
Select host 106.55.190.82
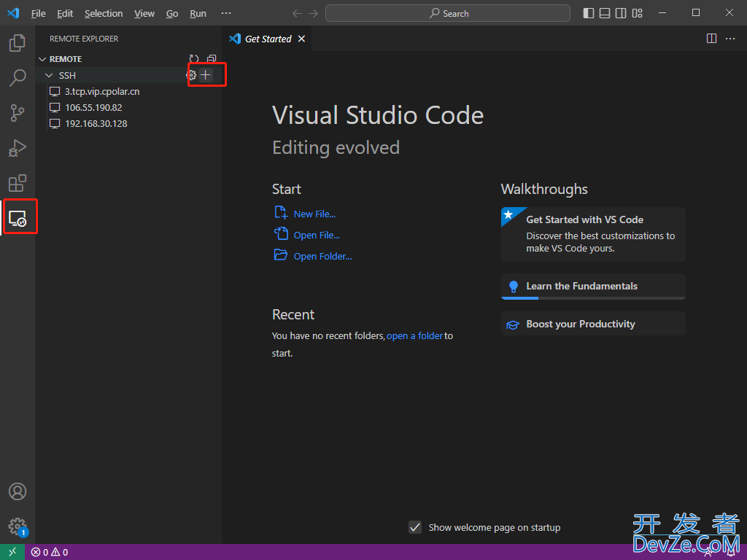coord(128,108)
